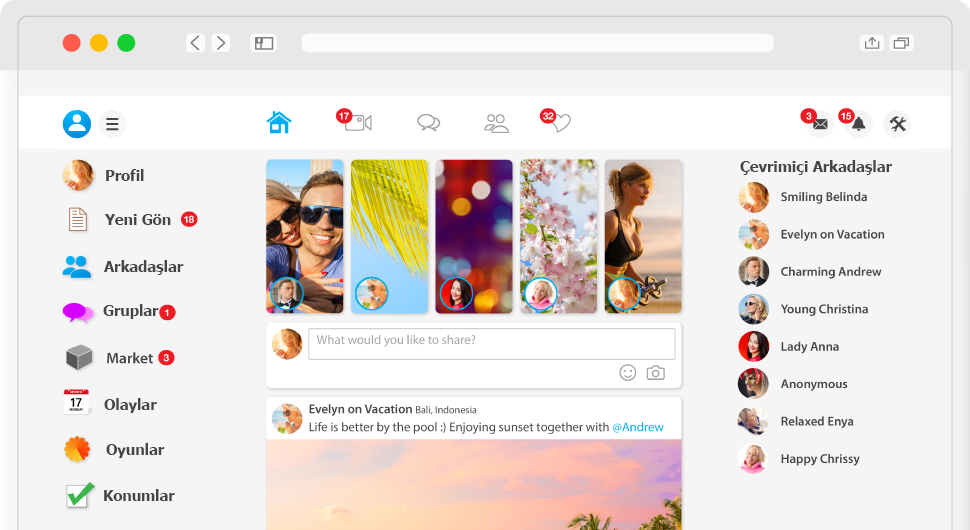
Task: Toggle the hamburger menu button
Action: coord(112,124)
